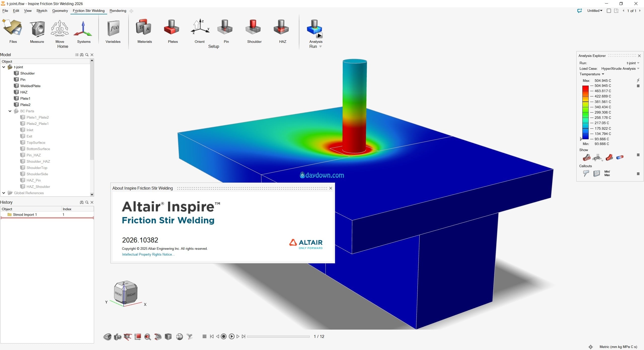Select WeldedPlate in the model tree
The height and width of the screenshot is (350, 644).
pos(30,86)
